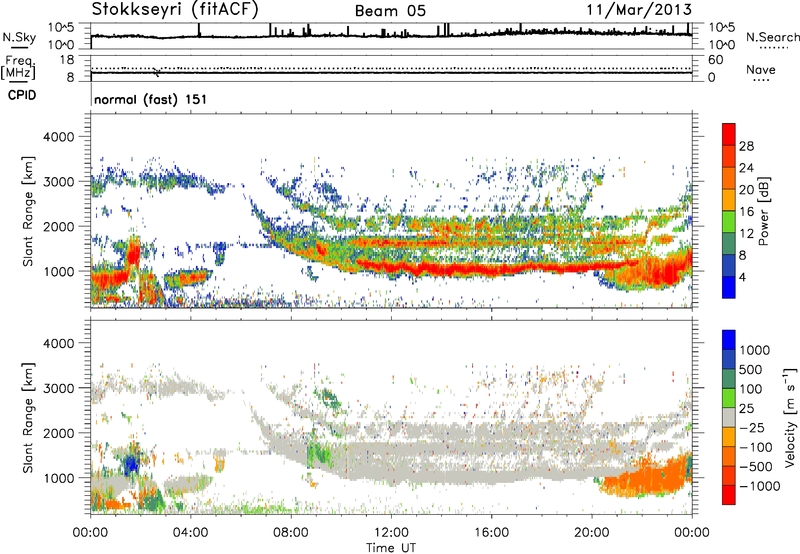This screenshot has height=554, width=800.
Task: Select the 24 label on power colorbar
Action: point(746,168)
